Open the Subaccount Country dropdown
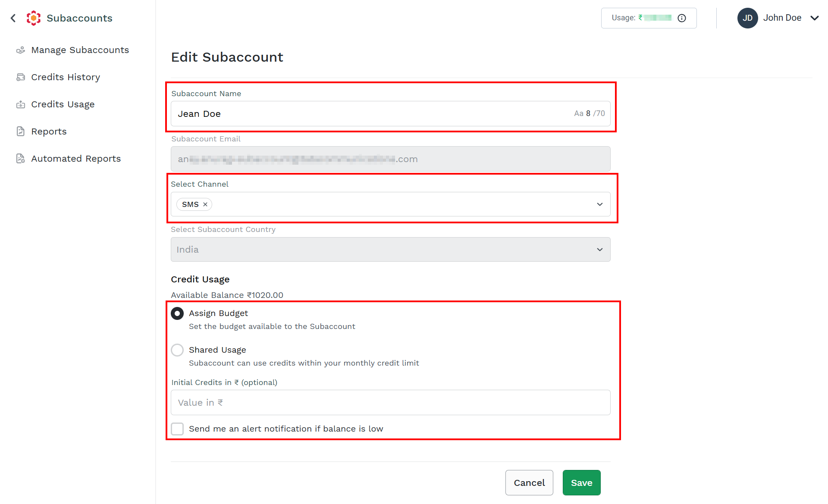 [391, 250]
